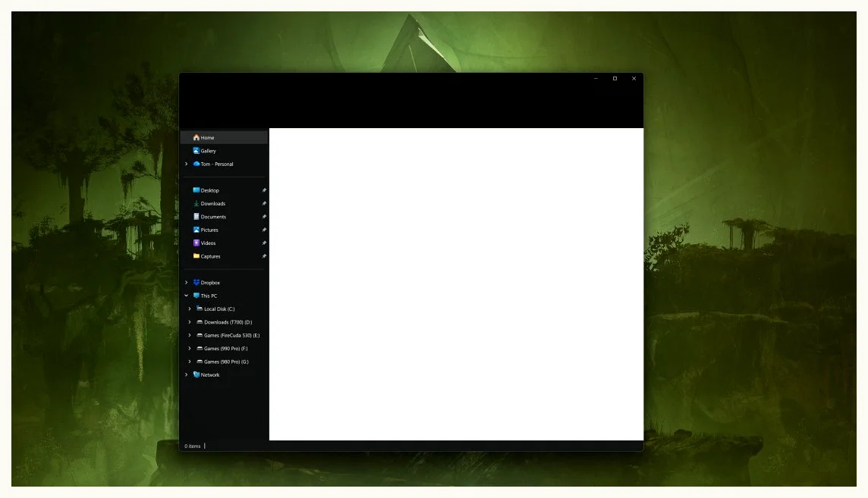Open the Home folder in the sidebar

[x=207, y=138]
